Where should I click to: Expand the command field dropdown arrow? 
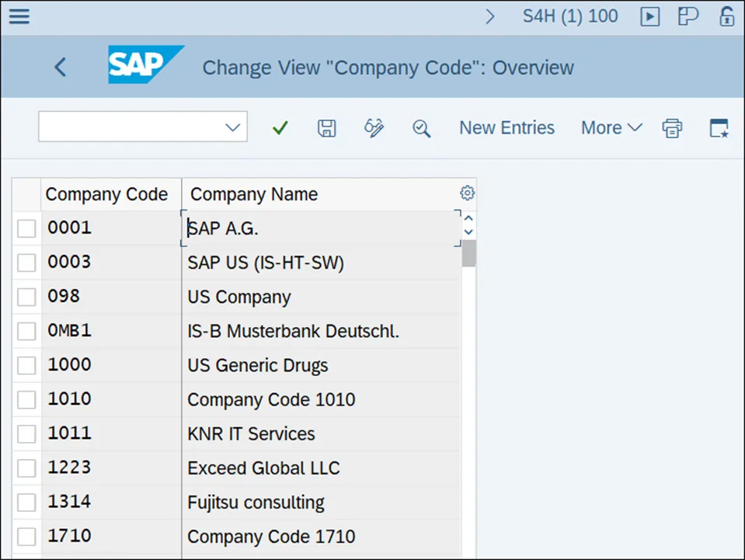pyautogui.click(x=232, y=127)
